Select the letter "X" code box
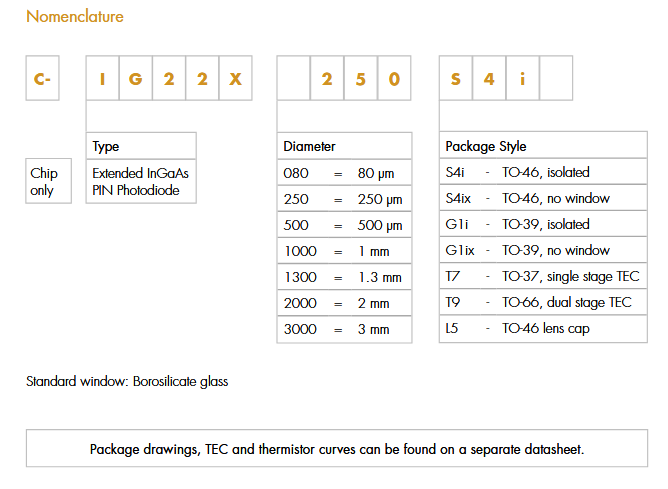 pyautogui.click(x=235, y=80)
